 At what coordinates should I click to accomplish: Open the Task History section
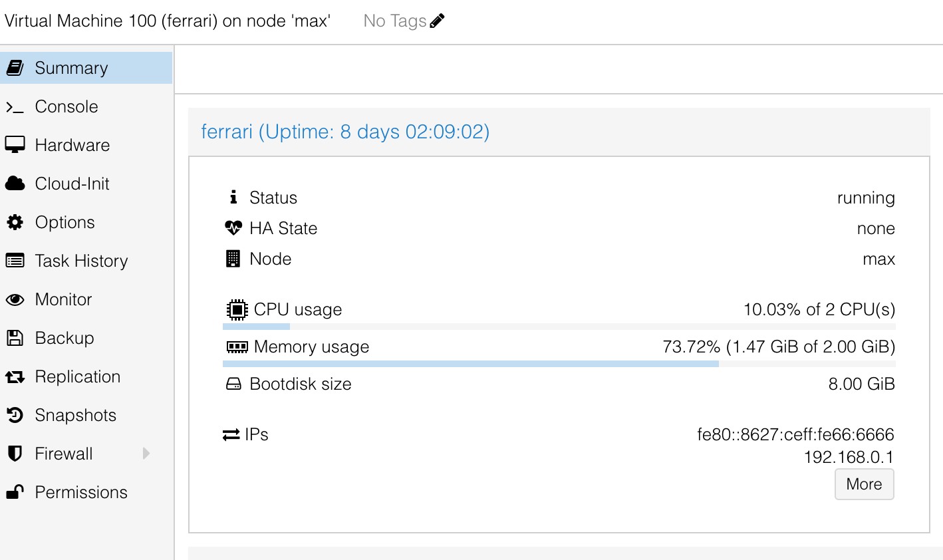point(81,261)
